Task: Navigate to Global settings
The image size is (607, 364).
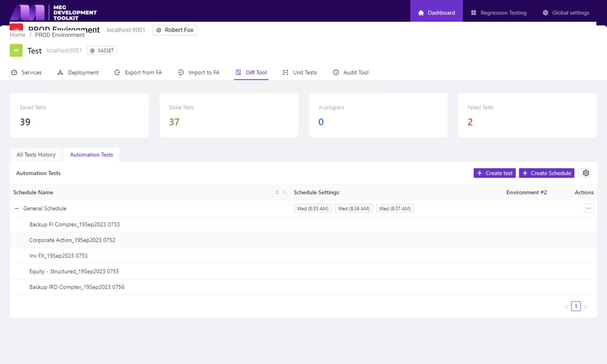Action: click(565, 12)
